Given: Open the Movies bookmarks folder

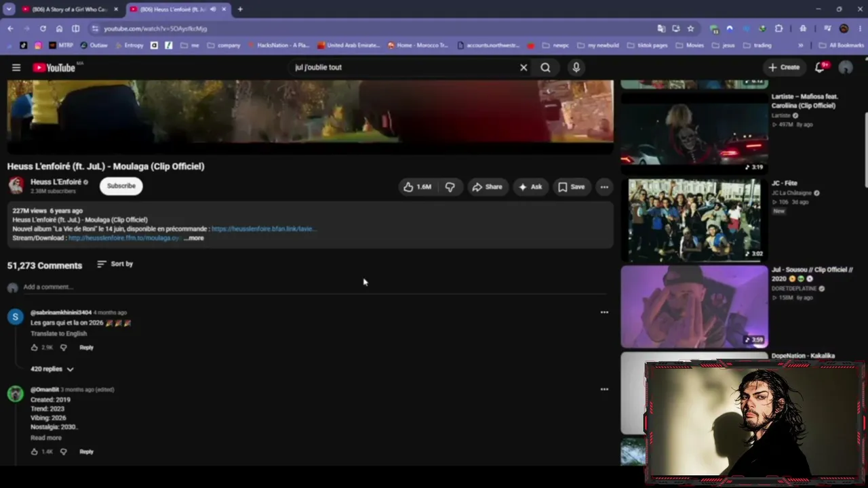Looking at the screenshot, I should coord(690,45).
